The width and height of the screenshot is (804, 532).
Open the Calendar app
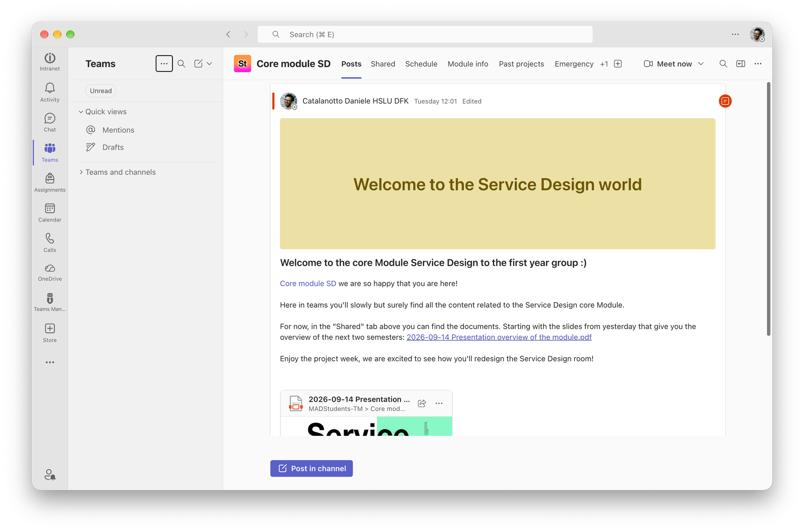pos(50,213)
